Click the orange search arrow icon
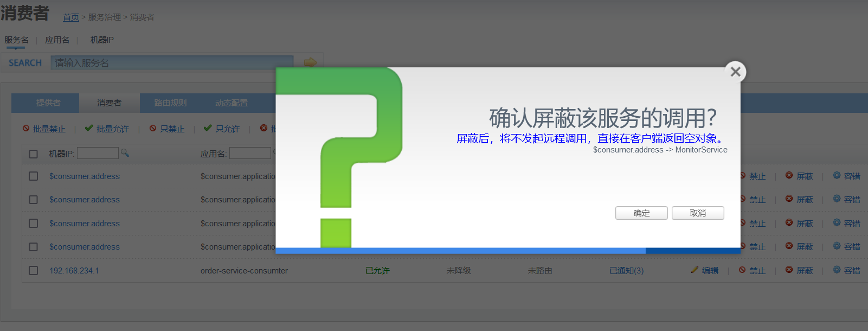 (x=310, y=62)
